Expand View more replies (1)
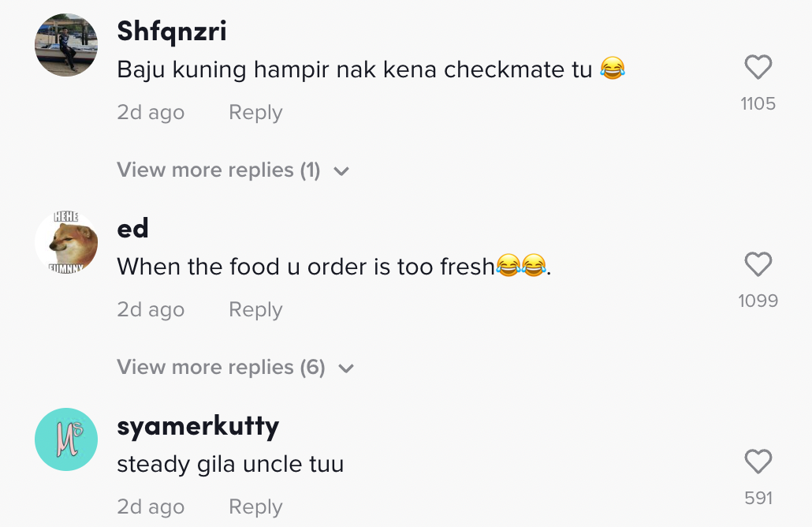This screenshot has width=812, height=527. click(x=218, y=170)
